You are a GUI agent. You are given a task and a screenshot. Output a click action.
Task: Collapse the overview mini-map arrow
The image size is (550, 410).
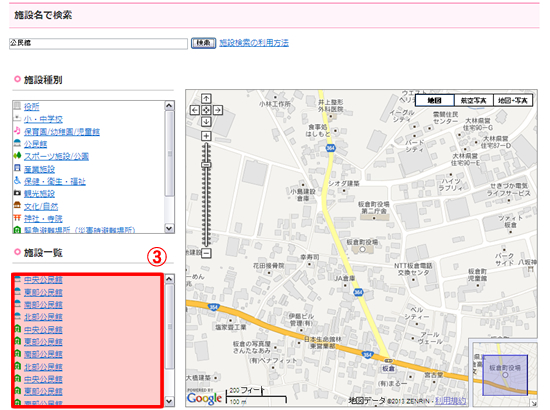[x=533, y=403]
